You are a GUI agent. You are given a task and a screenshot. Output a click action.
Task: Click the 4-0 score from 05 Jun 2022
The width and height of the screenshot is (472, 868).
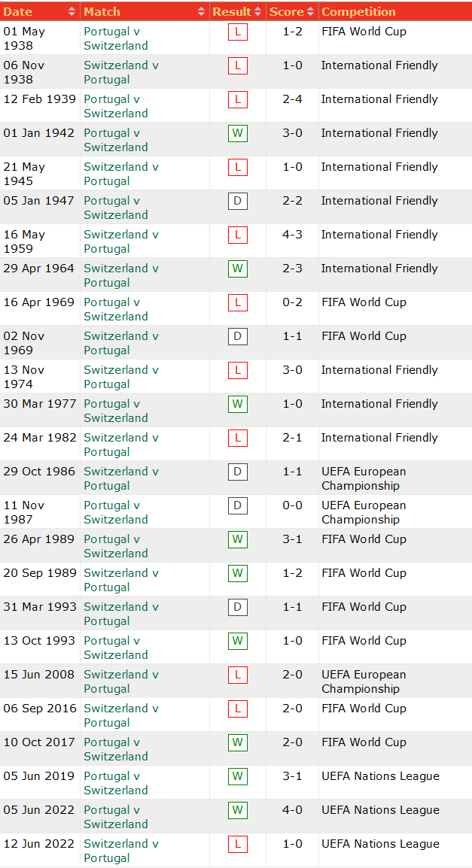[292, 810]
